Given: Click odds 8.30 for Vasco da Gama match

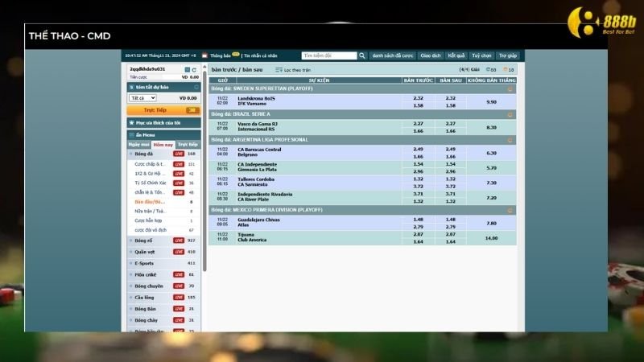Looking at the screenshot, I should (x=491, y=128).
